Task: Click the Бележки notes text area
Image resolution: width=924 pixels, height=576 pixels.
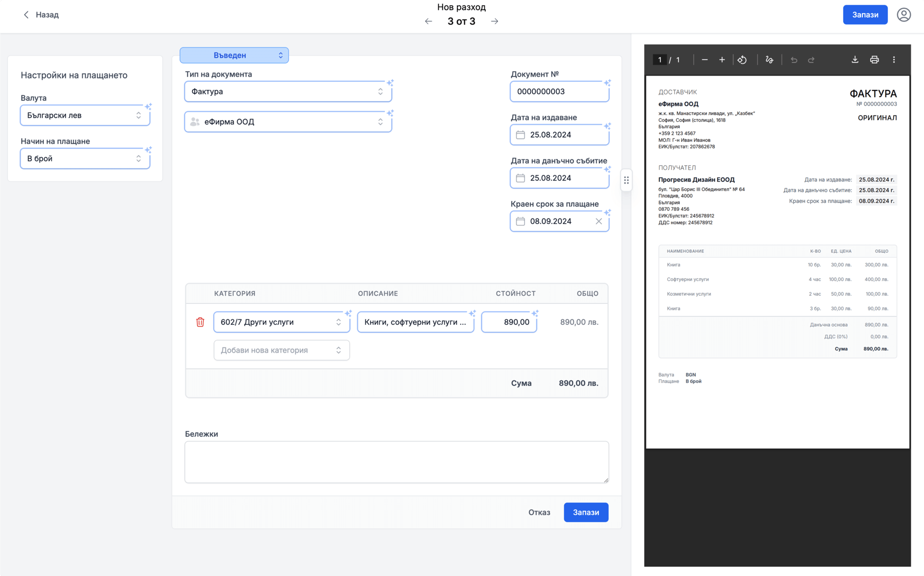Action: [396, 462]
